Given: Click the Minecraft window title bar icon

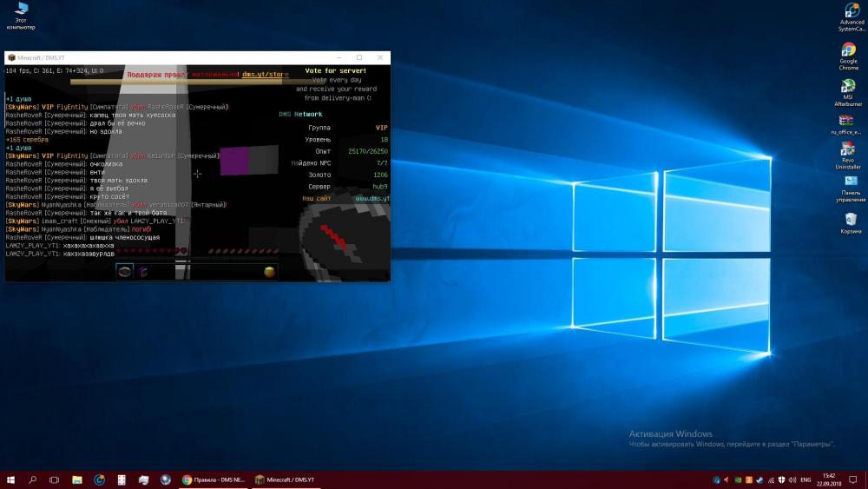Looking at the screenshot, I should 11,57.
